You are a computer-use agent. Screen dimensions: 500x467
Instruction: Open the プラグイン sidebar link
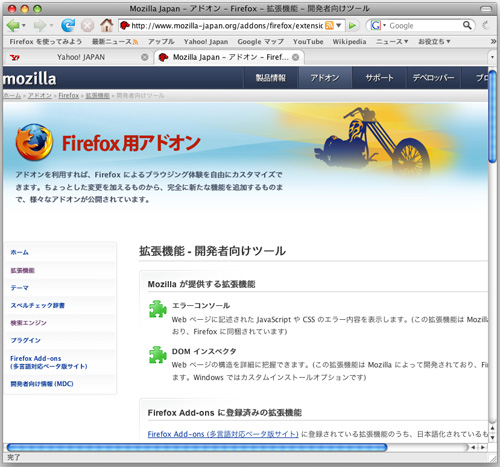click(25, 340)
